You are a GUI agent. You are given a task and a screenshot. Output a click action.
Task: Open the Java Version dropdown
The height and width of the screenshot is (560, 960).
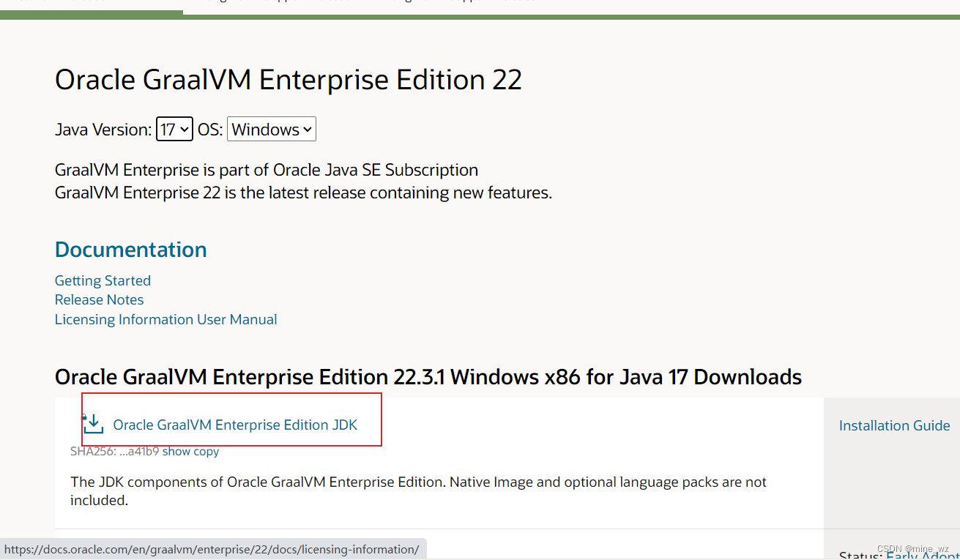coord(174,130)
